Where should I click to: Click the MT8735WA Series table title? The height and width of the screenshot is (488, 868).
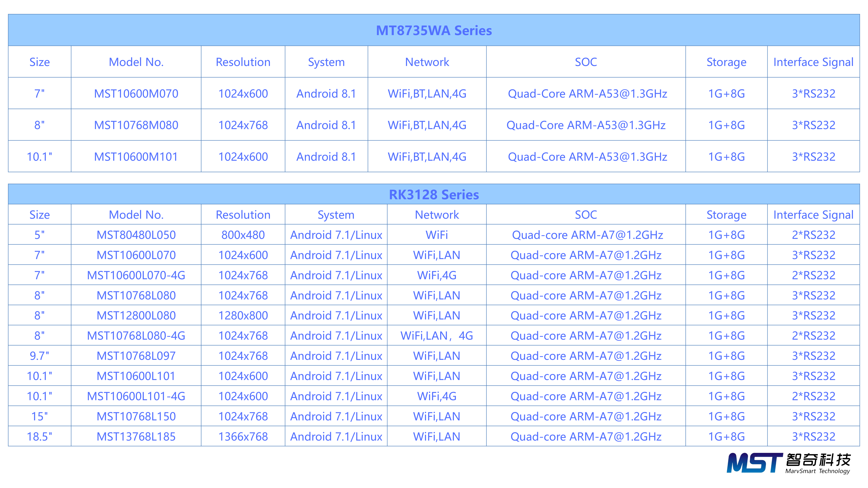pyautogui.click(x=434, y=30)
